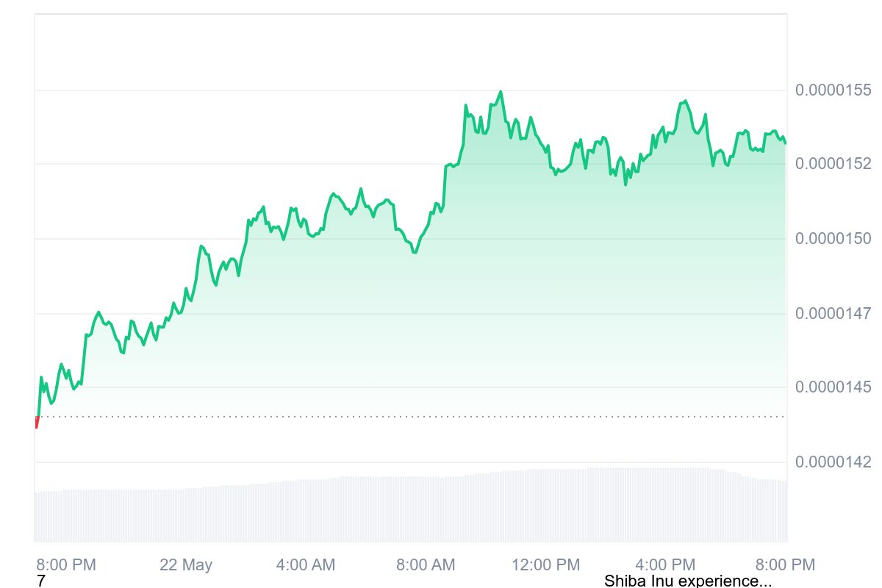Click the leftmost 8:00 PM time label

[66, 564]
